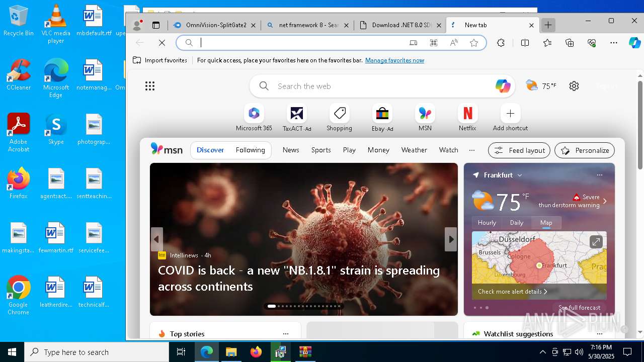
Task: Add page to favorites star icon
Action: pyautogui.click(x=473, y=43)
